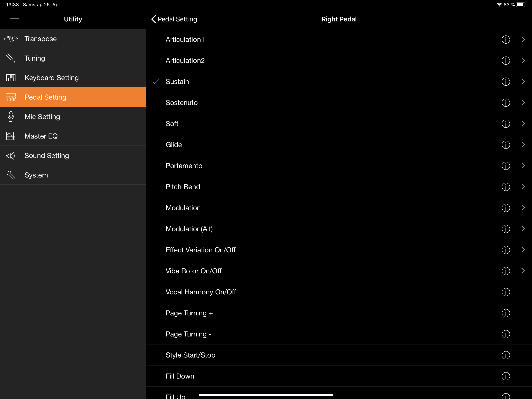Screen dimensions: 532x399
Task: Tap the home indicator bar at the bottom
Action: [266, 395]
